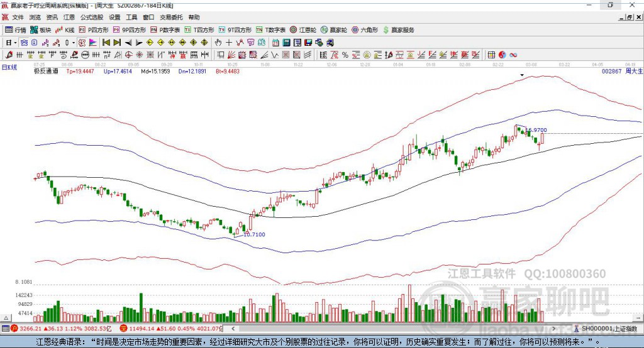644x348 pixels.
Task: Collapse the volume panel triangle button
Action: point(6,318)
